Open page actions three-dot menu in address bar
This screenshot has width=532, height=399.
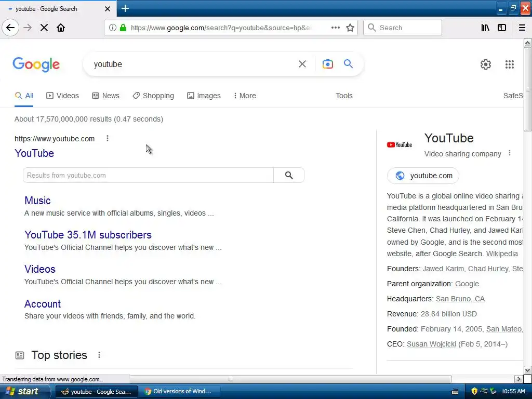click(x=335, y=28)
